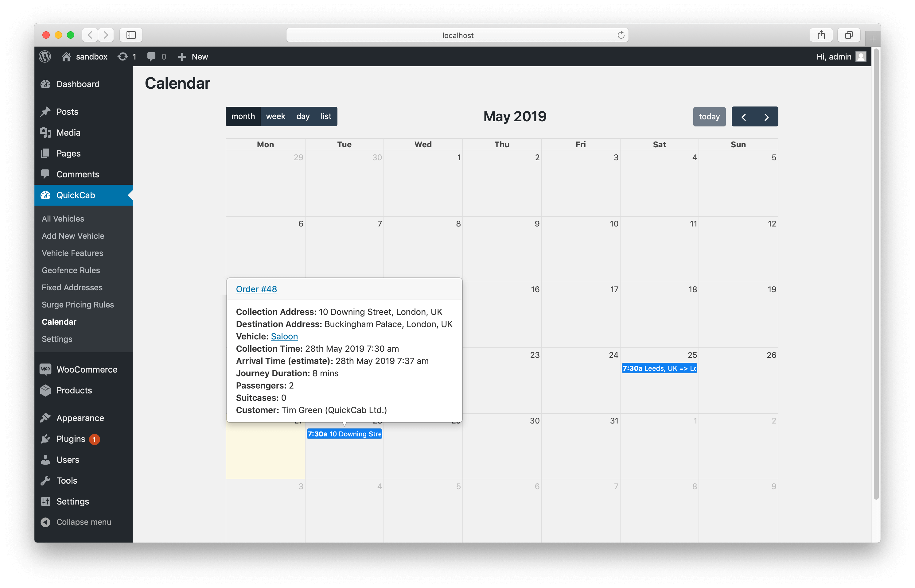Click the WooCommerce icon in sidebar
The width and height of the screenshot is (915, 588).
pos(45,369)
